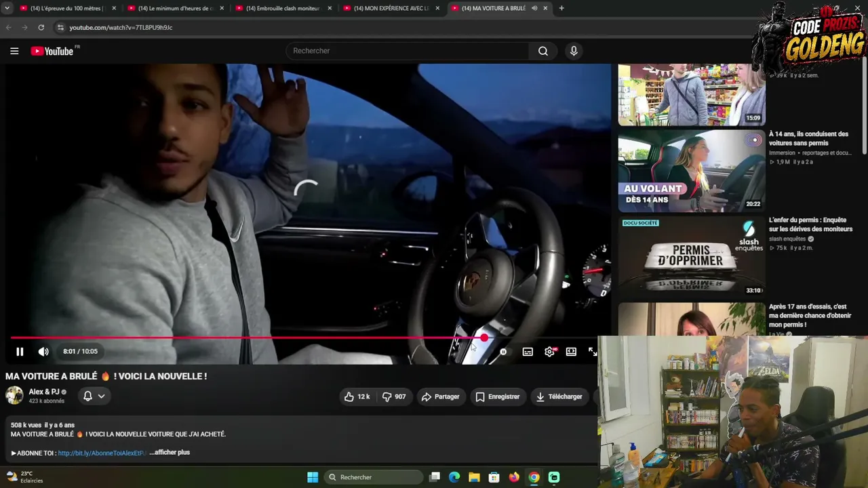The image size is (868, 488).
Task: Open the YouTube guide hamburger menu
Action: click(x=14, y=51)
